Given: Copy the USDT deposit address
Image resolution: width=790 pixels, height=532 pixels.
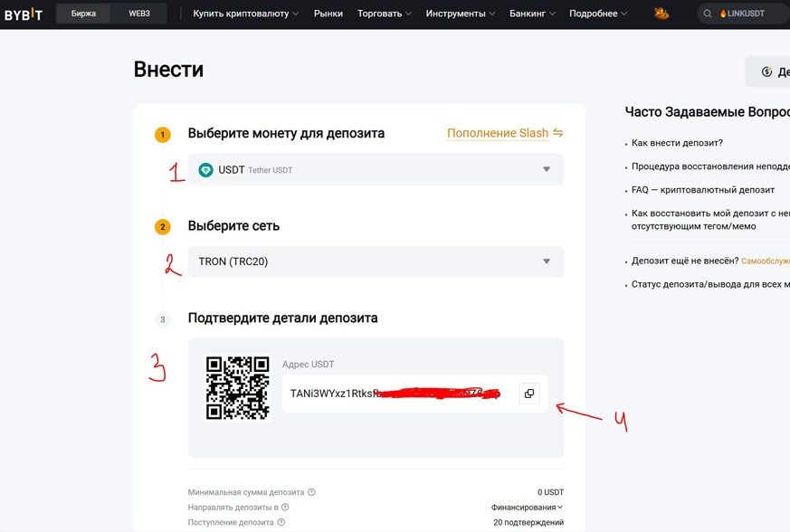Looking at the screenshot, I should (x=529, y=394).
